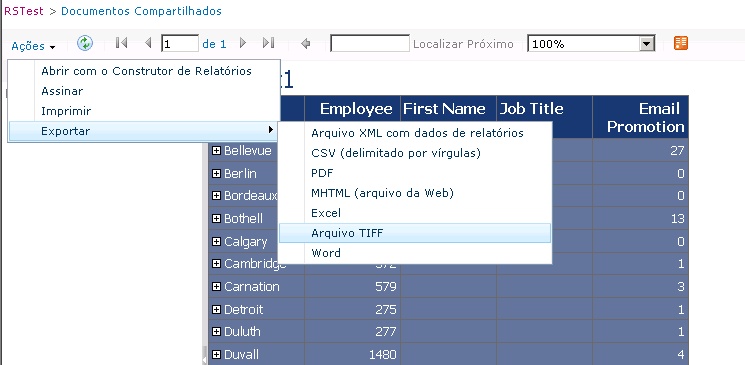Image resolution: width=745 pixels, height=365 pixels.
Task: Click Email Promotion value 3 in Carnation row
Action: 681,287
